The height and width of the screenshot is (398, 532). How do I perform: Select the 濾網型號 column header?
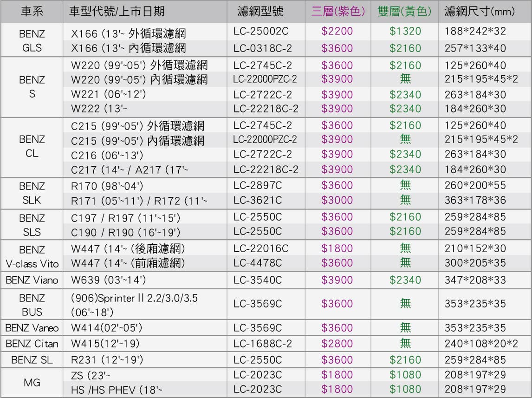pyautogui.click(x=260, y=12)
